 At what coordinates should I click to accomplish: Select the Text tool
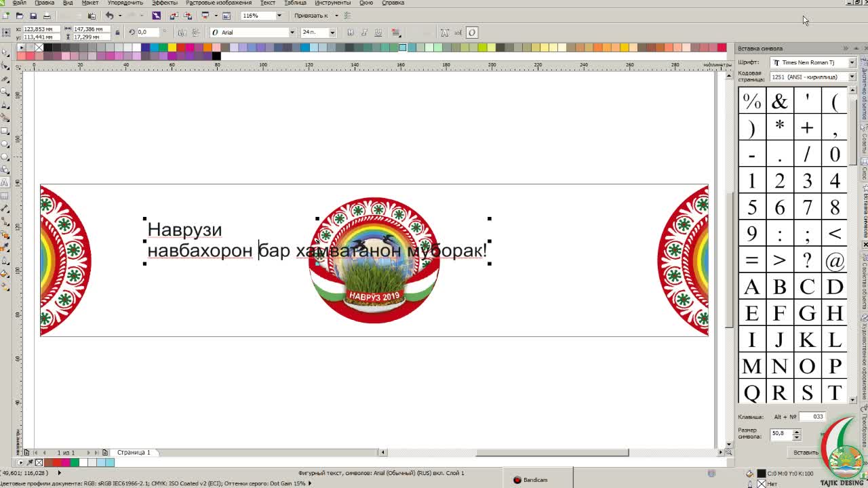[x=5, y=182]
